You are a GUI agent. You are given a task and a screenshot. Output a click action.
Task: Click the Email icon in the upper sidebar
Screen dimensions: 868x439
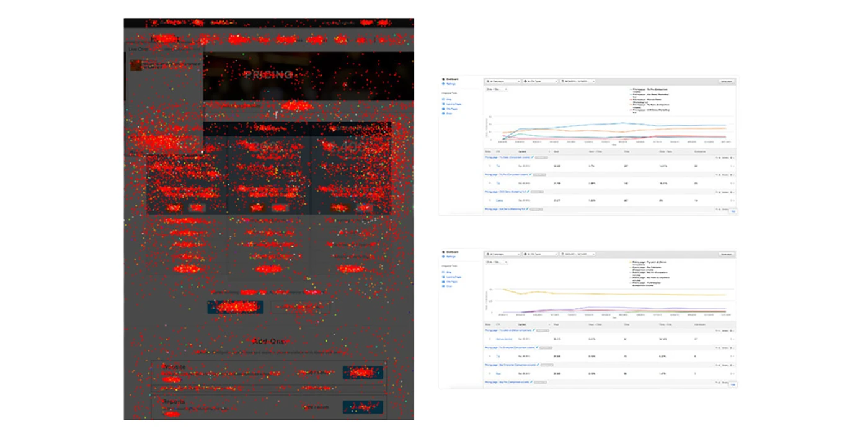[x=443, y=113]
